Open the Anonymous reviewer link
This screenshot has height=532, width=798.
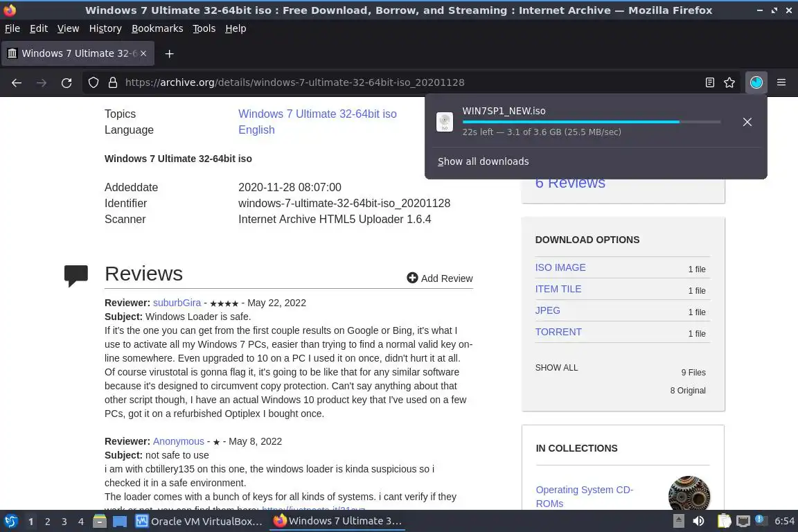(x=179, y=441)
